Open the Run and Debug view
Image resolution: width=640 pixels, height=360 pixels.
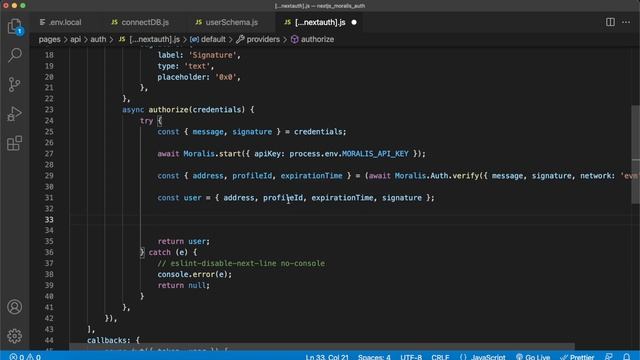click(x=15, y=114)
